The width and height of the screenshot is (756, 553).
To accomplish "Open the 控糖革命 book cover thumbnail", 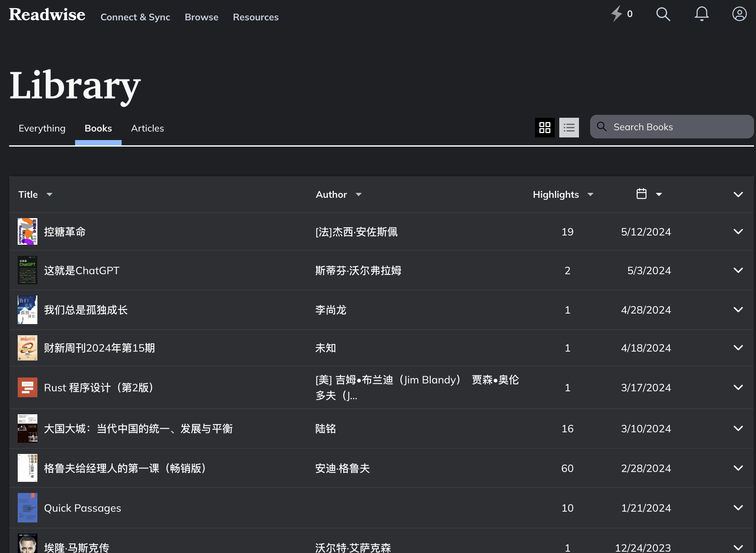I will click(28, 231).
